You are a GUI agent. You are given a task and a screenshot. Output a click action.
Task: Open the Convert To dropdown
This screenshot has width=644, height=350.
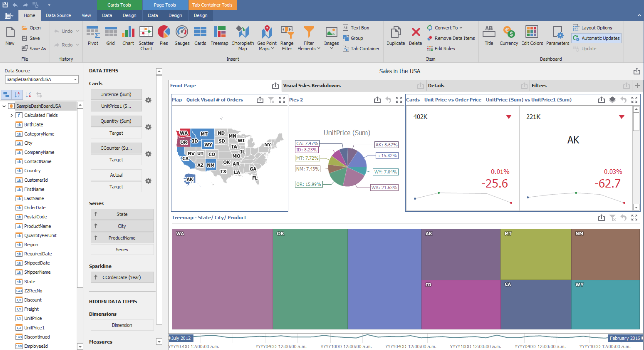(445, 28)
